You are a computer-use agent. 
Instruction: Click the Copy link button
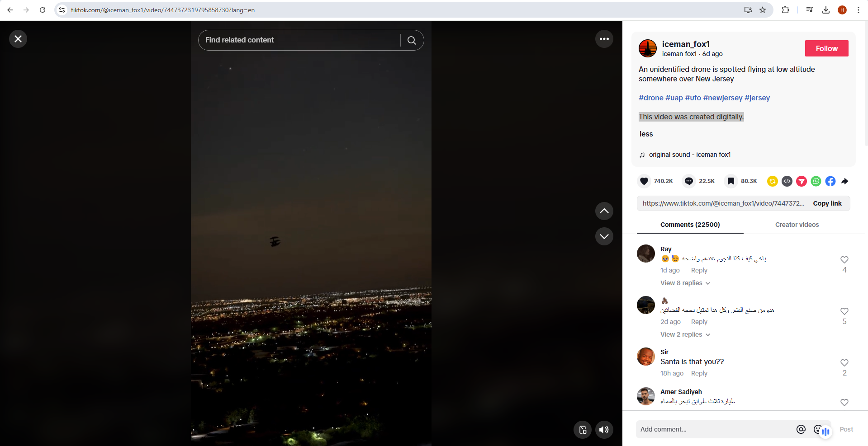(x=827, y=203)
